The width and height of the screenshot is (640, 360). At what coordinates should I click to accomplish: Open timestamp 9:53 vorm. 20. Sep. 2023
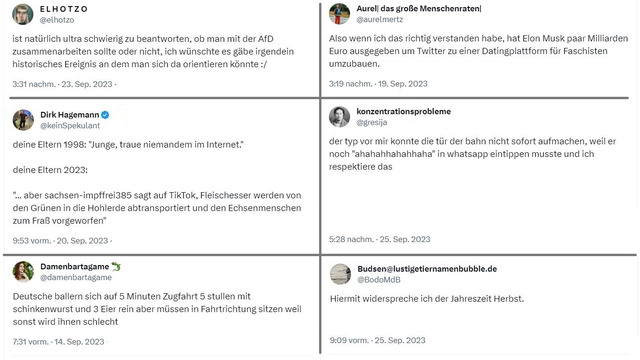pos(60,241)
